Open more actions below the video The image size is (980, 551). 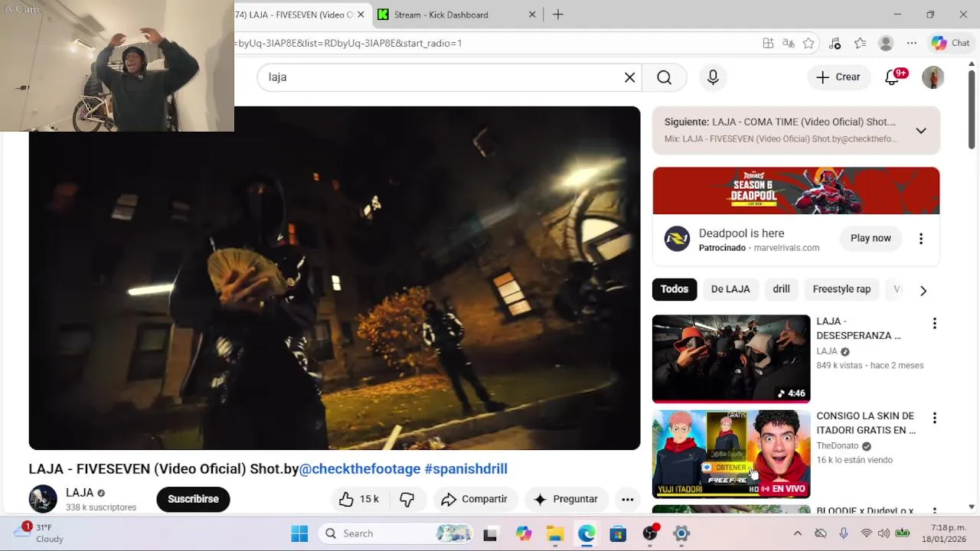627,499
